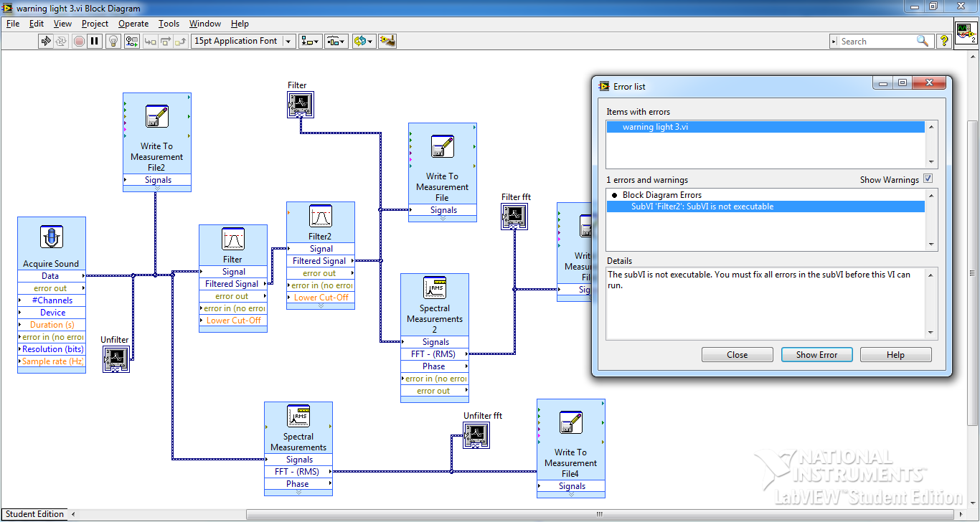
Task: Open the Tools menu
Action: pyautogui.click(x=169, y=24)
